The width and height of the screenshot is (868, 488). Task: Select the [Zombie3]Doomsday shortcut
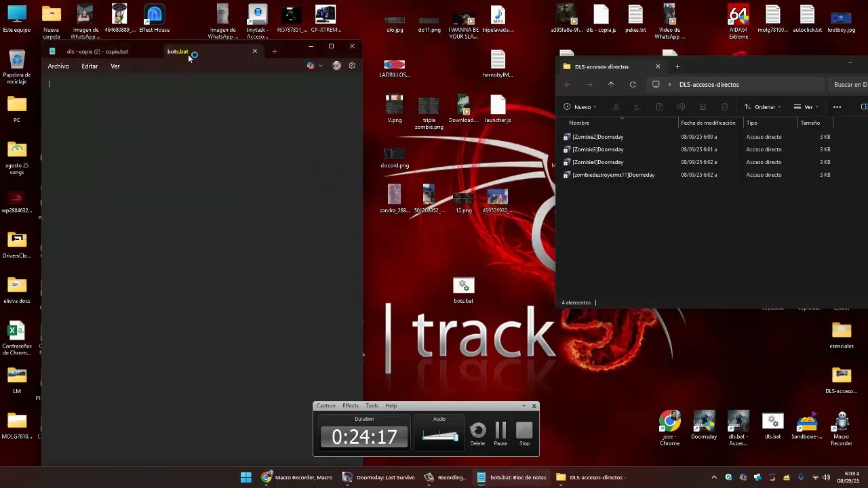[x=597, y=150]
